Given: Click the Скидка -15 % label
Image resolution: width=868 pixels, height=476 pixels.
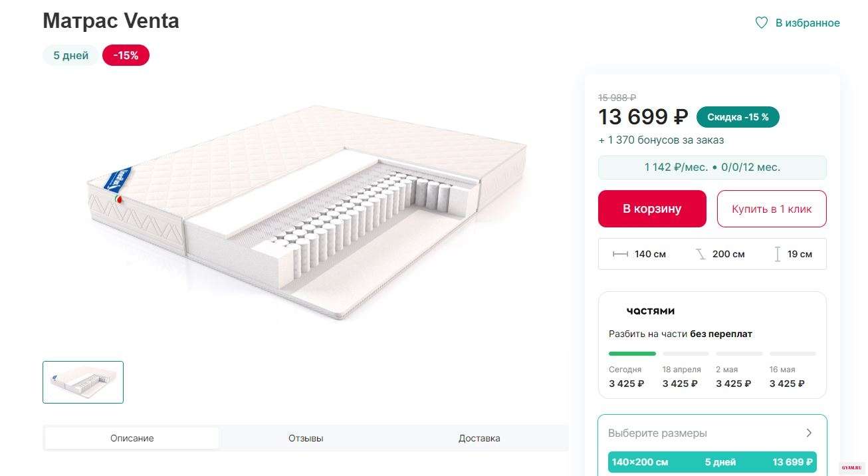Looking at the screenshot, I should [x=738, y=117].
